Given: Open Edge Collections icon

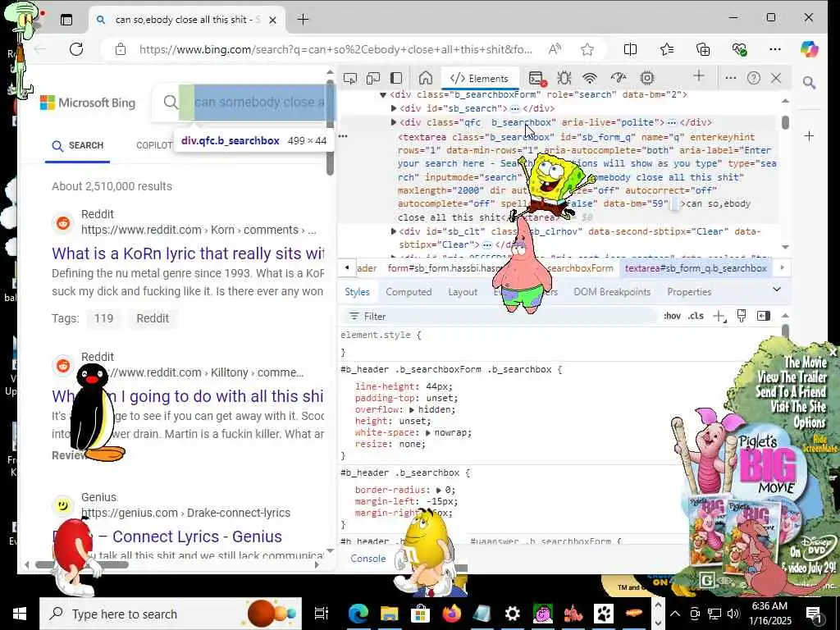Looking at the screenshot, I should [703, 49].
